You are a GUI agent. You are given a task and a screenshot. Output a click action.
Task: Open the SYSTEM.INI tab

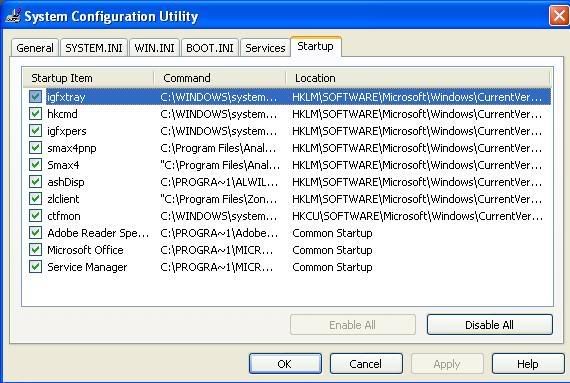(x=94, y=48)
